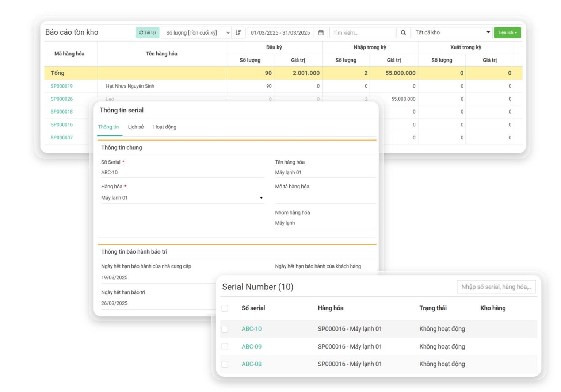This screenshot has height=392, width=561.
Task: Open the Tiện ích utilities menu
Action: click(507, 32)
